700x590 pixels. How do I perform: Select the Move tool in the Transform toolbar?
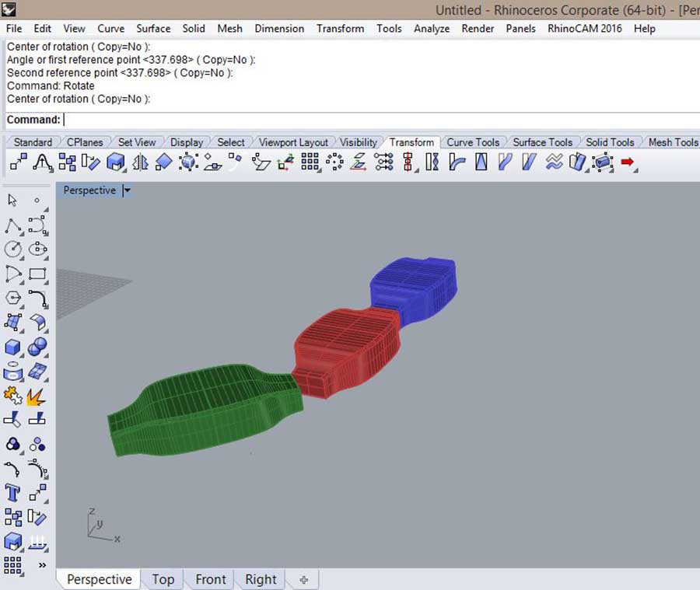tap(19, 162)
